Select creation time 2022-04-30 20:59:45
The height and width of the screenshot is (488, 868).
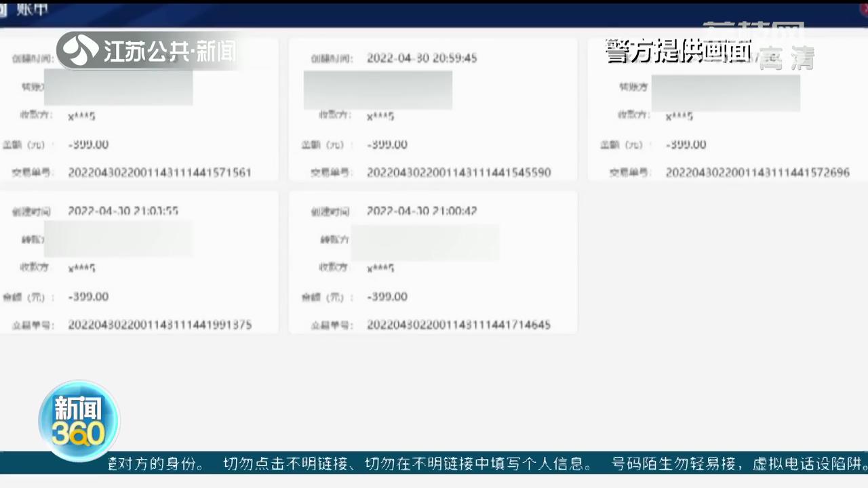coord(422,58)
